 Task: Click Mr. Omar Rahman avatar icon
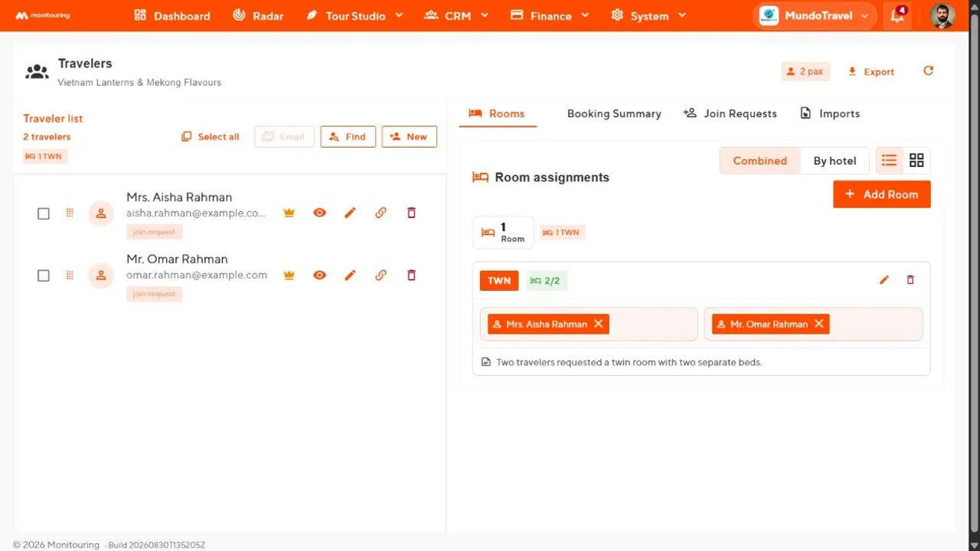tap(101, 275)
